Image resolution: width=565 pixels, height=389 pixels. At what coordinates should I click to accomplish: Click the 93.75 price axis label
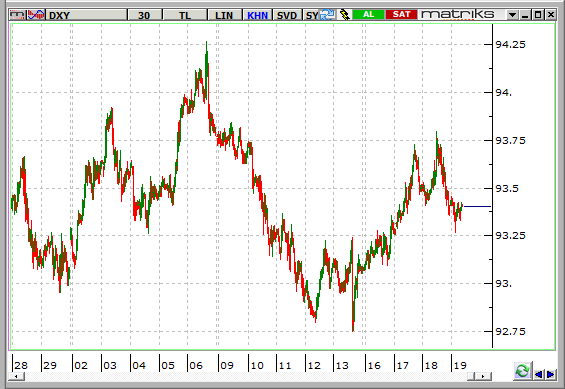pyautogui.click(x=510, y=140)
